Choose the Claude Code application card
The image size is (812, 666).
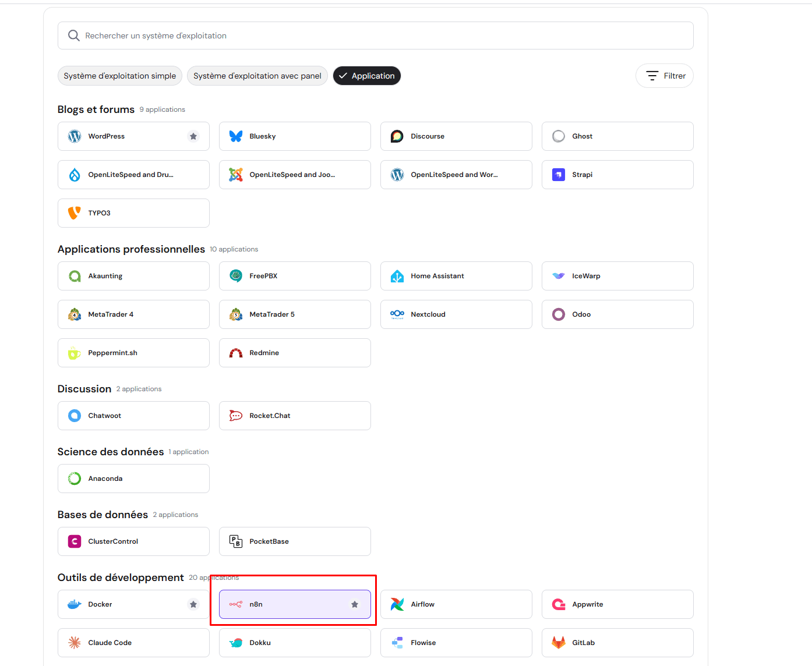133,643
